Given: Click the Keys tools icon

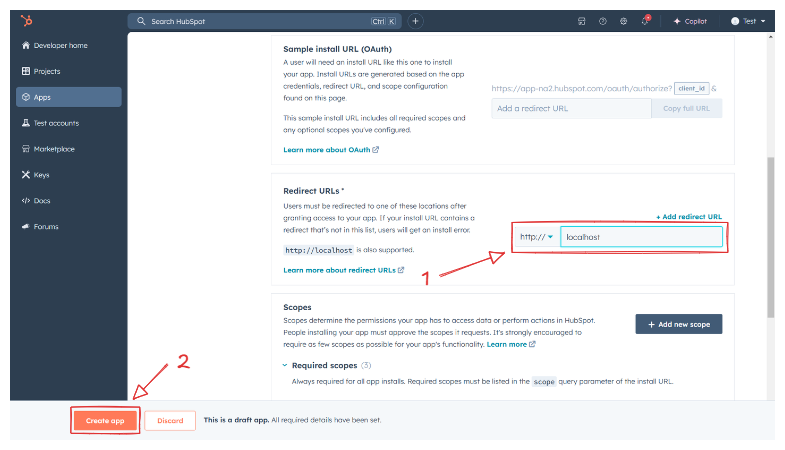Looking at the screenshot, I should click(26, 175).
